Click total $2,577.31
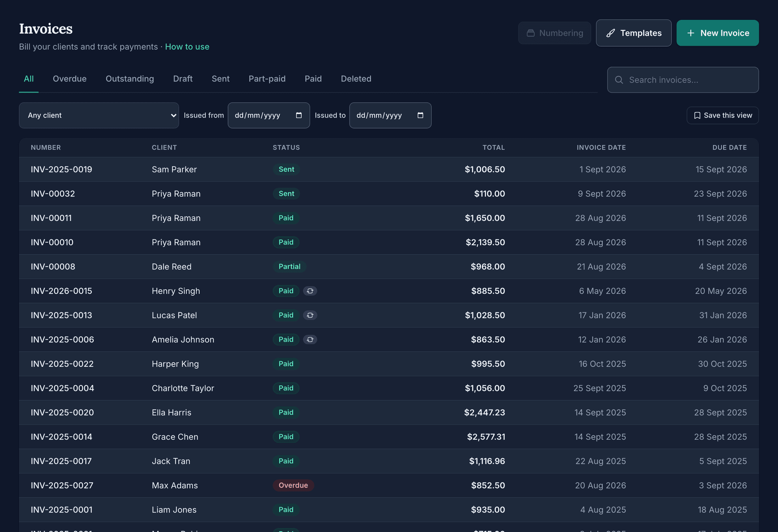This screenshot has width=778, height=532. click(486, 437)
